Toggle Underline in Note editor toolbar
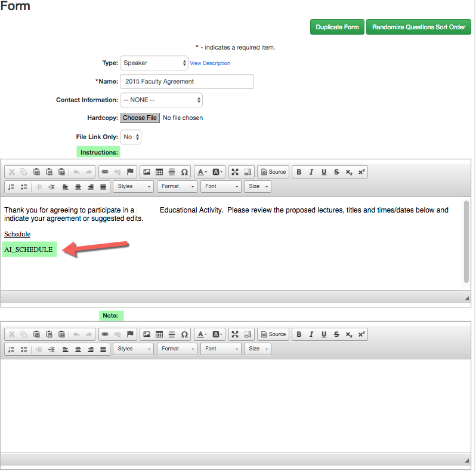Image resolution: width=476 pixels, height=471 pixels. coord(324,334)
